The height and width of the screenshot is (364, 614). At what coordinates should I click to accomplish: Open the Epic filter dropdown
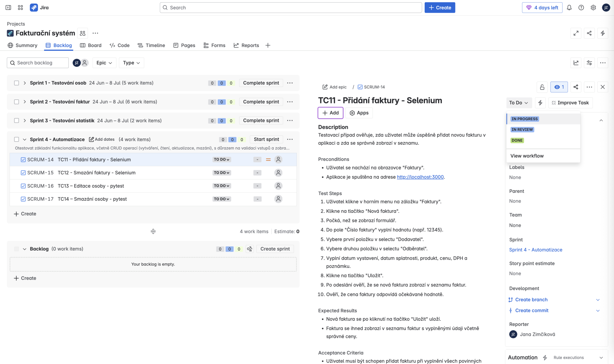pyautogui.click(x=104, y=63)
